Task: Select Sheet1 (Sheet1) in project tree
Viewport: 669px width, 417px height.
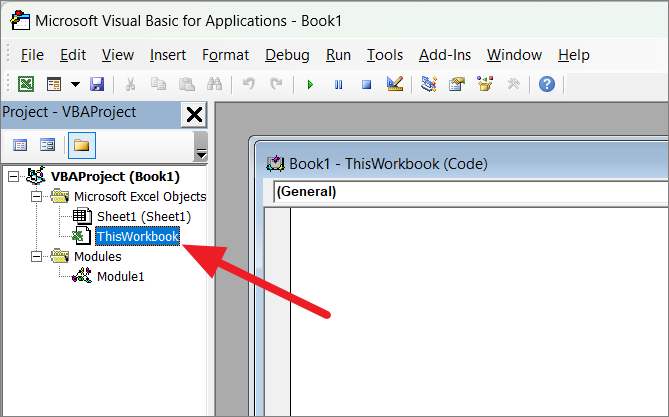Action: point(144,216)
